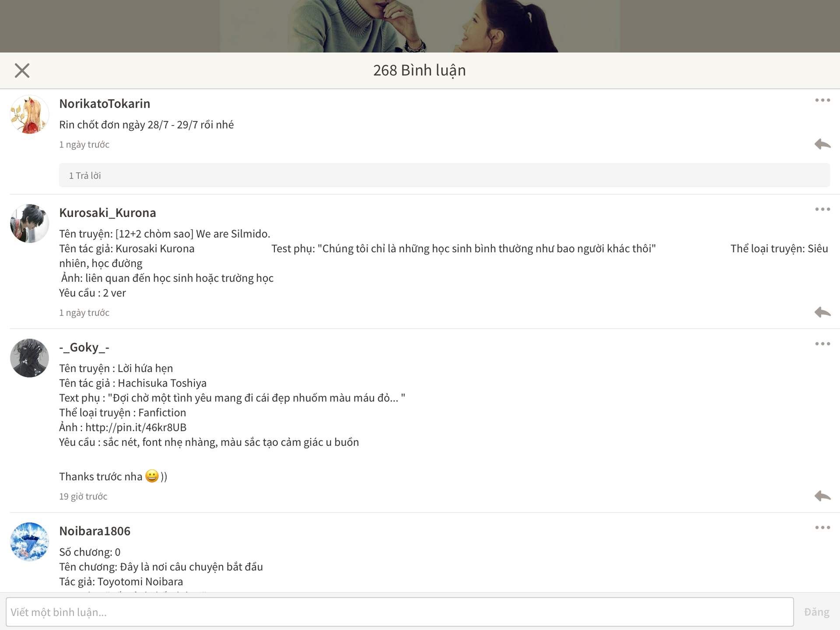This screenshot has height=630, width=840.
Task: Open the -_Goky_- username link
Action: coord(84,347)
